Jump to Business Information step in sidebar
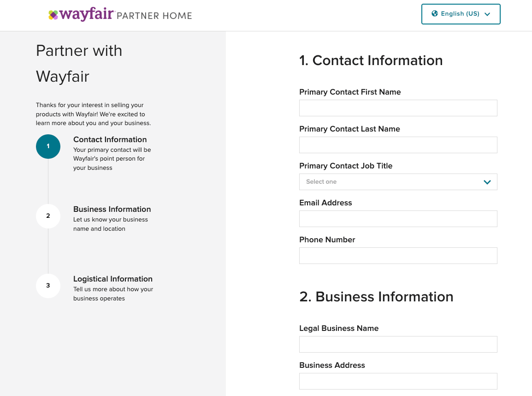 pos(112,210)
